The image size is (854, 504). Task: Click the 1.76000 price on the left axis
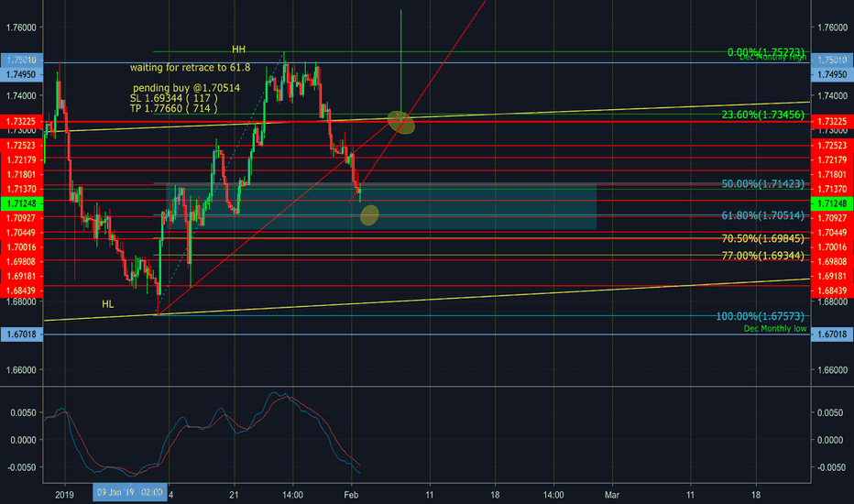point(21,27)
